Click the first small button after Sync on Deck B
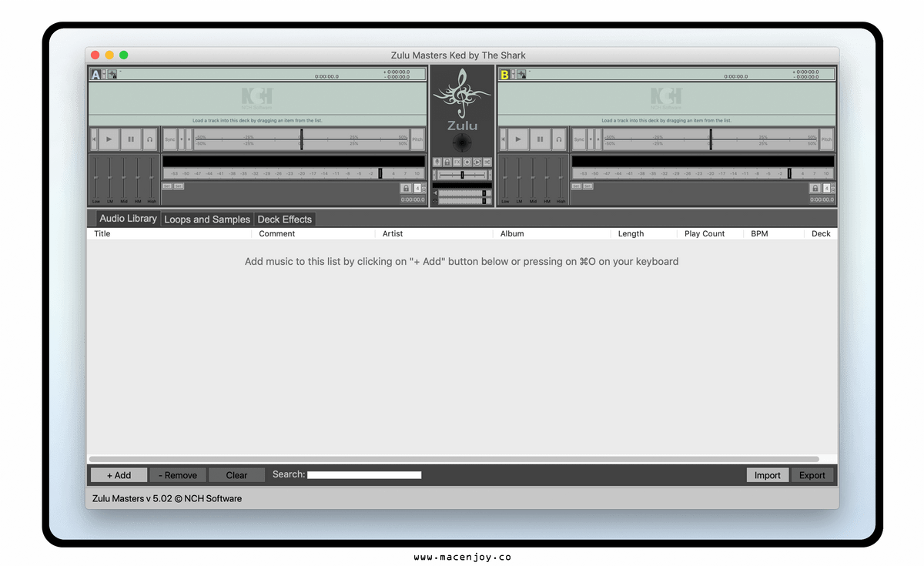Screen dimensions: 924x566 pyautogui.click(x=591, y=139)
